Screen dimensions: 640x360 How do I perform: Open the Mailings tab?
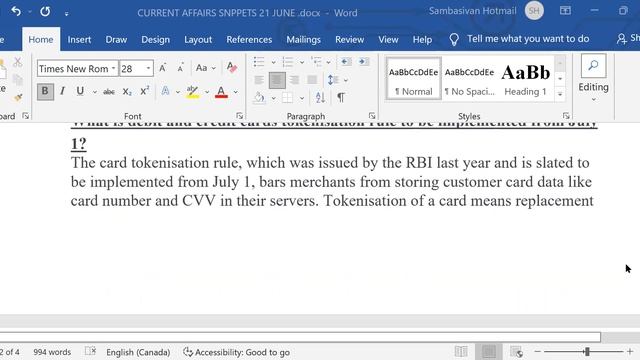pos(303,40)
